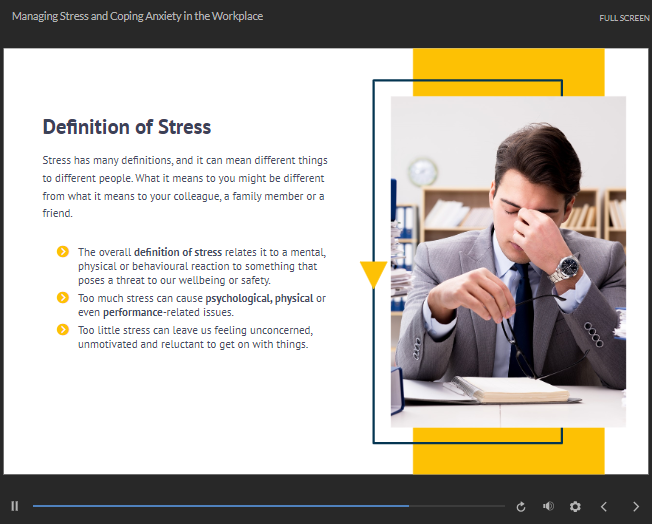
Task: Advance to the next slide
Action: (x=636, y=507)
